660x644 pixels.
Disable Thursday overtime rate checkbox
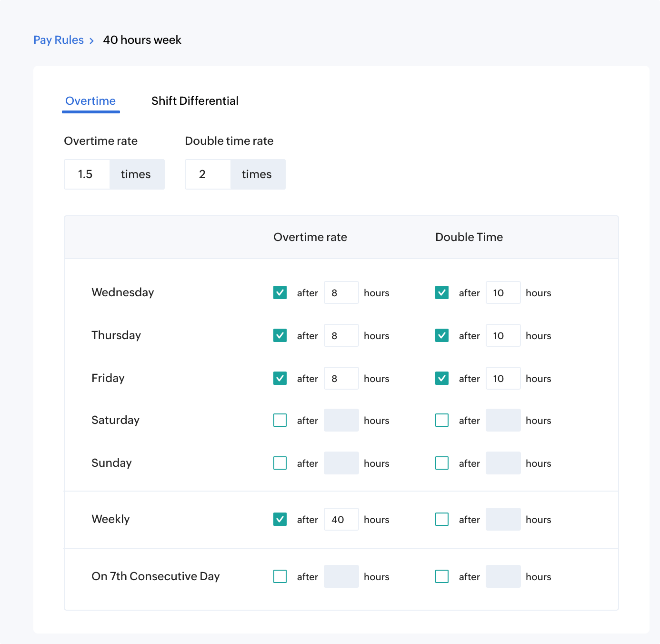280,335
